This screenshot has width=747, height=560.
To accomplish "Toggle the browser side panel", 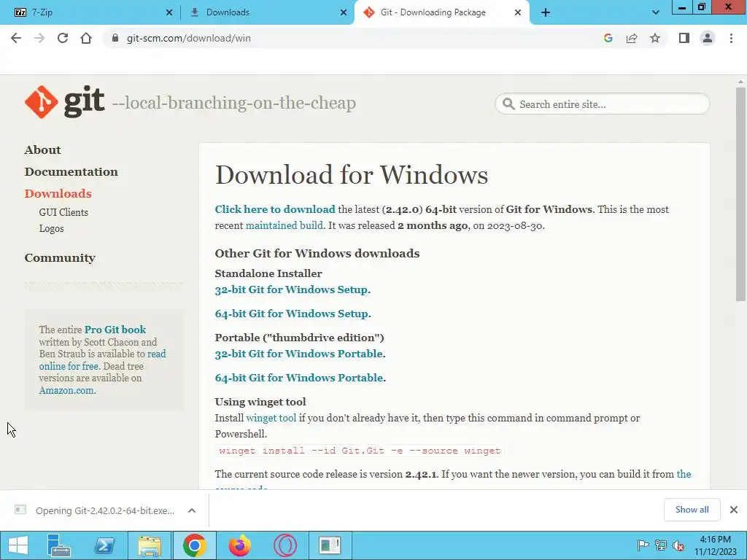I will click(684, 38).
